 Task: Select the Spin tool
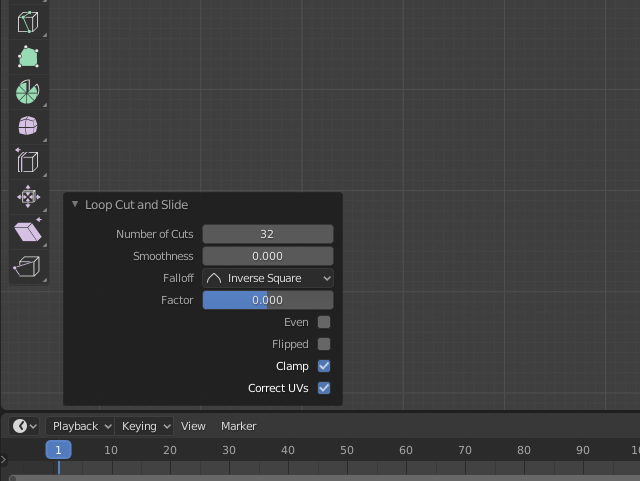[x=28, y=92]
